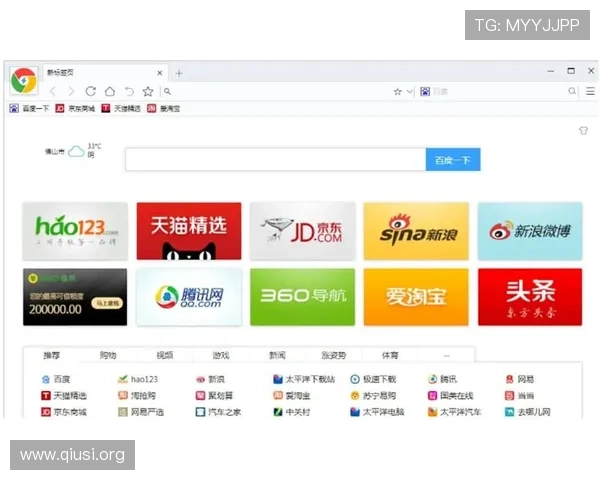Expand the dropdown arrow beside bookmark star

pyautogui.click(x=409, y=91)
